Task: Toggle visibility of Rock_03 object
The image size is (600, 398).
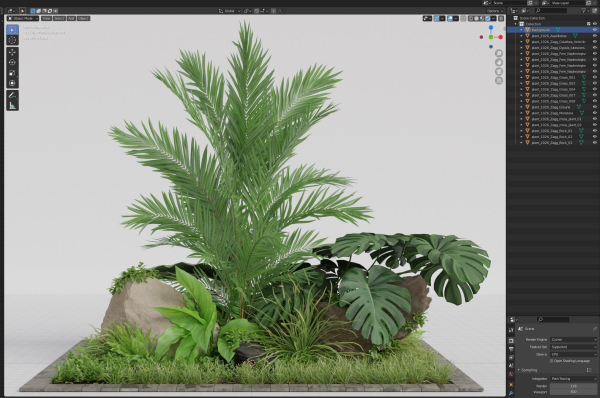Action: (595, 142)
